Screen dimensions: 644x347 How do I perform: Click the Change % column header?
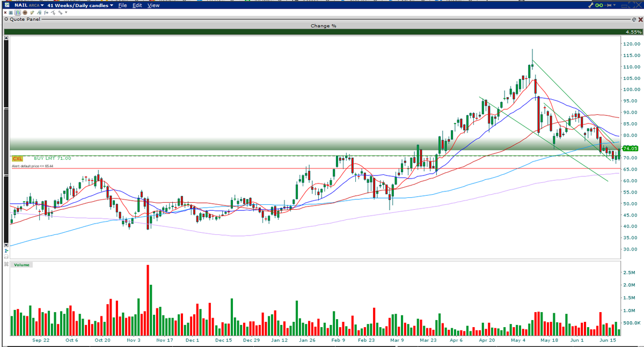323,26
